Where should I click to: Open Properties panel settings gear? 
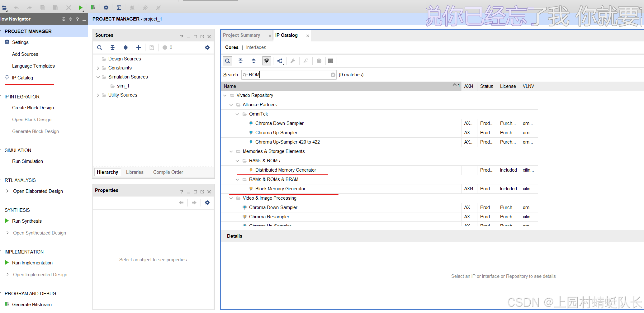pos(207,203)
